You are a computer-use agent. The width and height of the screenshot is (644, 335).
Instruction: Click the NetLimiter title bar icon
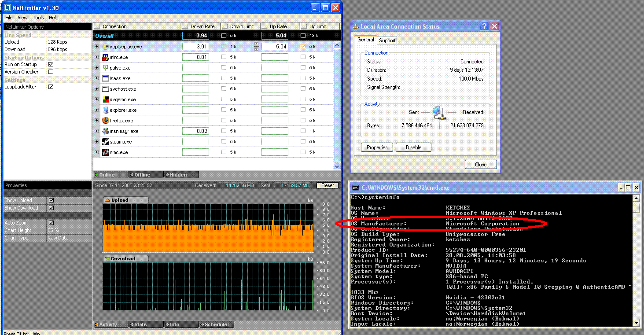tap(7, 8)
